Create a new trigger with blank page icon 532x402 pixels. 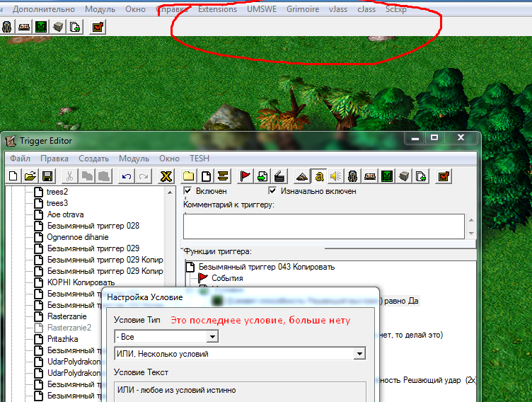(206, 176)
